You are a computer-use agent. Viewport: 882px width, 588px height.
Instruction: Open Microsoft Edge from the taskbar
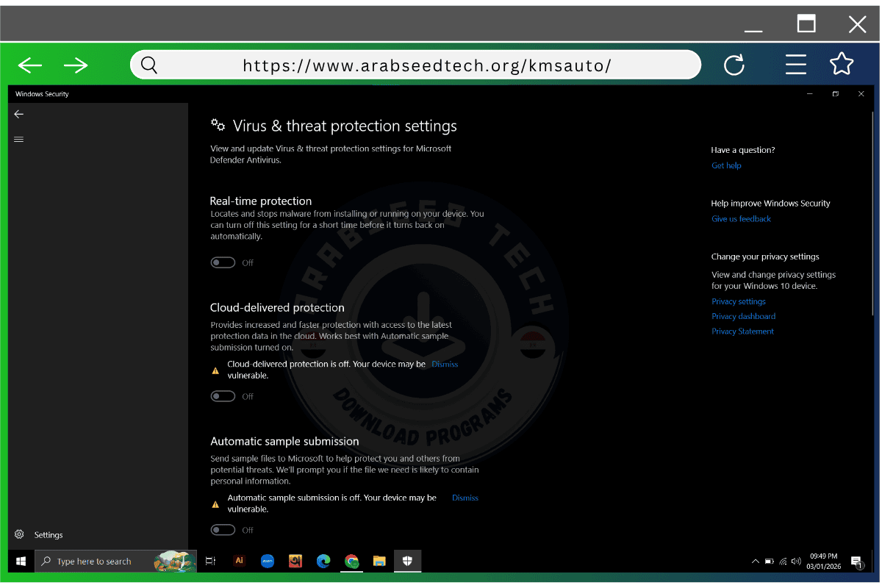click(323, 561)
